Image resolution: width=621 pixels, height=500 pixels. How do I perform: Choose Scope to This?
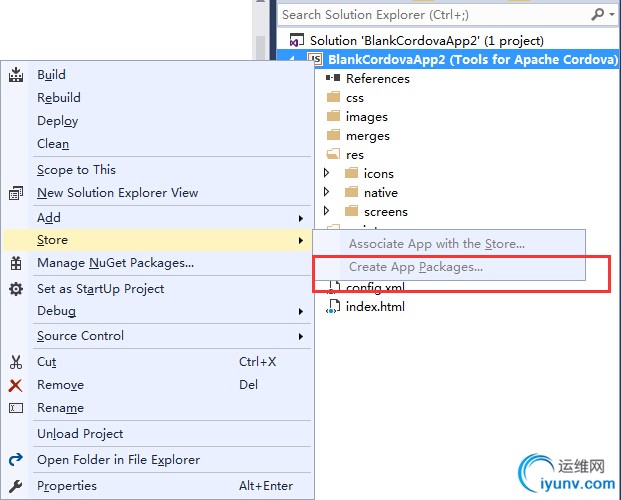coord(158,170)
